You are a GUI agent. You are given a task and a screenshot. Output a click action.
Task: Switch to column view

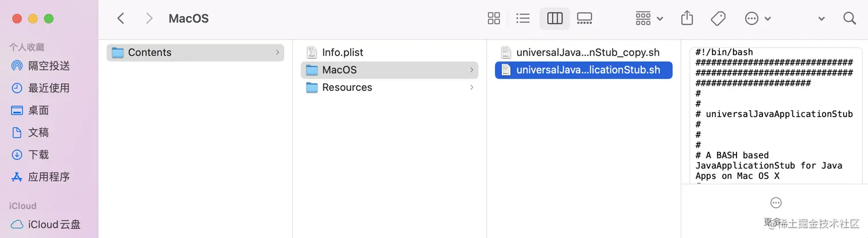pos(555,18)
